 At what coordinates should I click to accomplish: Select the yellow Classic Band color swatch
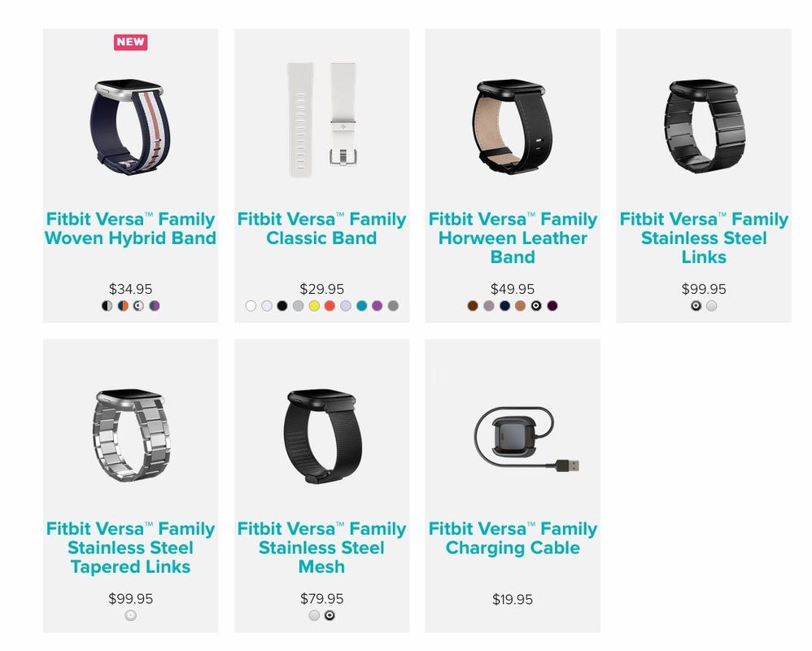[314, 306]
